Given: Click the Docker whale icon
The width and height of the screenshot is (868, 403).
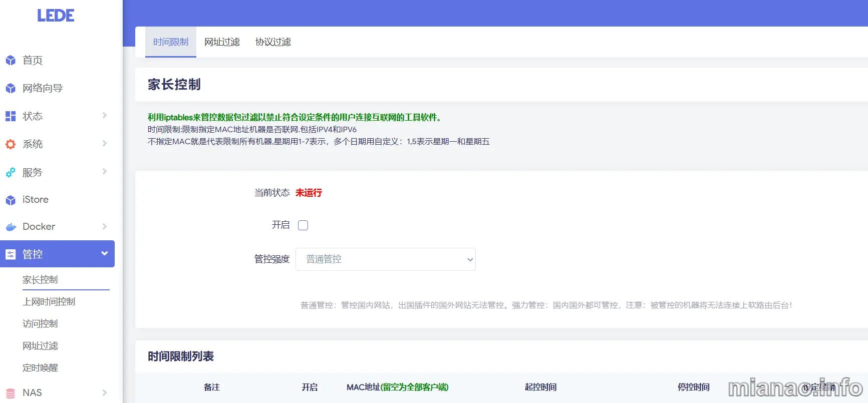Looking at the screenshot, I should tap(11, 227).
